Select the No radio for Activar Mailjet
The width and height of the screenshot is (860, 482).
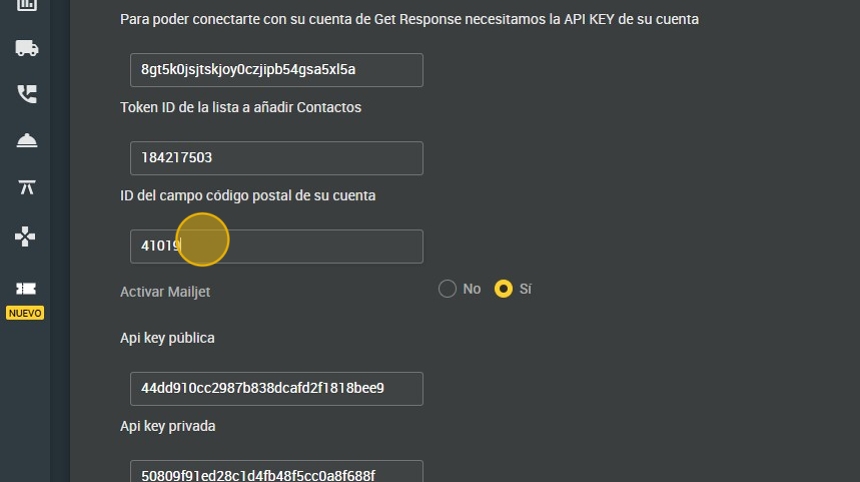(447, 289)
